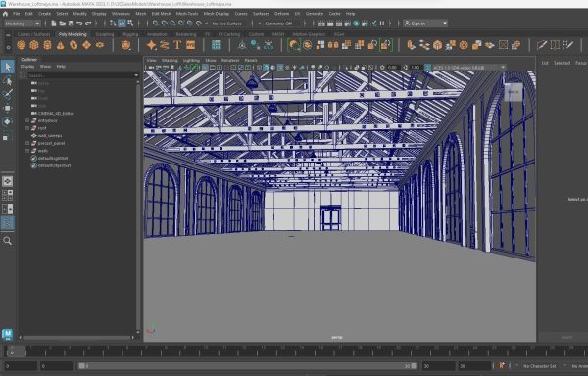Open the Sign In dropdown

425,23
